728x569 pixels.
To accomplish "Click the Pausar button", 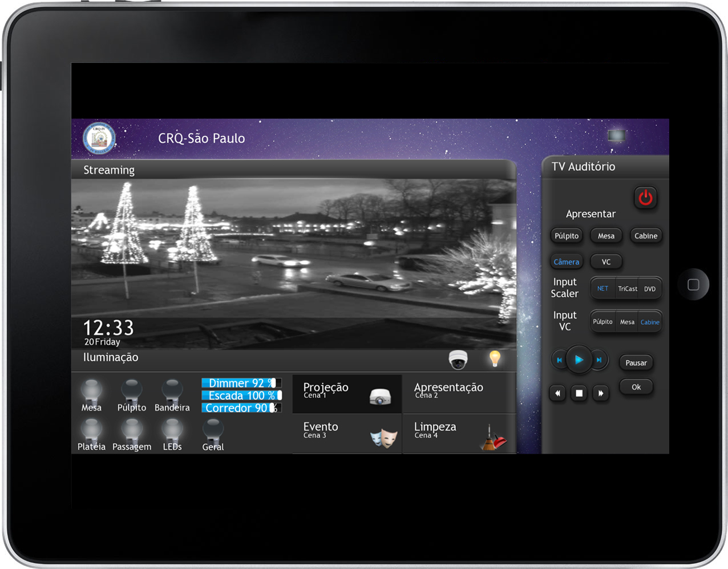I will (636, 363).
